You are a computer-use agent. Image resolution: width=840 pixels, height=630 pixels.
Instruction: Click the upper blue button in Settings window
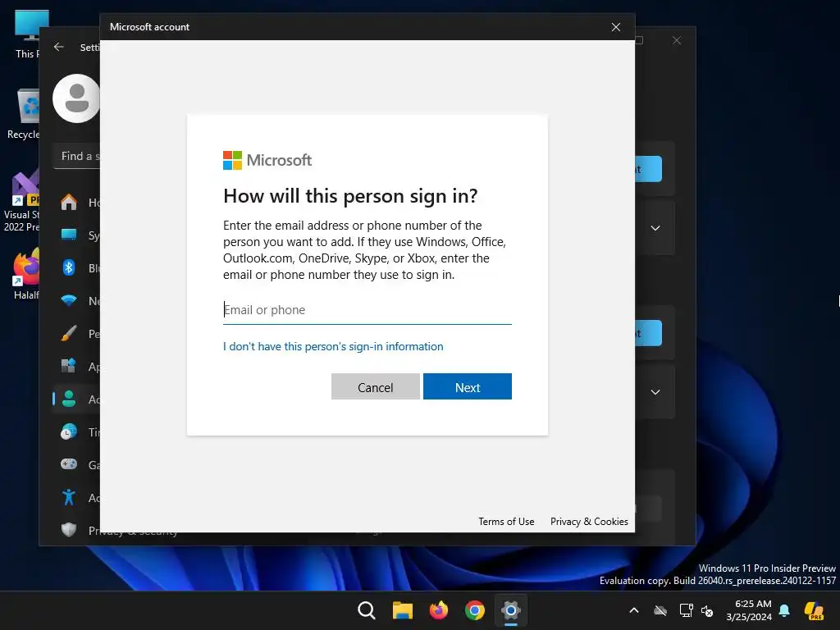click(x=648, y=169)
